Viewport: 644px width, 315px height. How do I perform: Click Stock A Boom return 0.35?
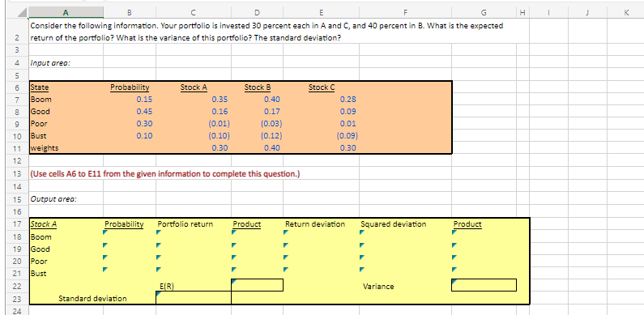pos(220,100)
